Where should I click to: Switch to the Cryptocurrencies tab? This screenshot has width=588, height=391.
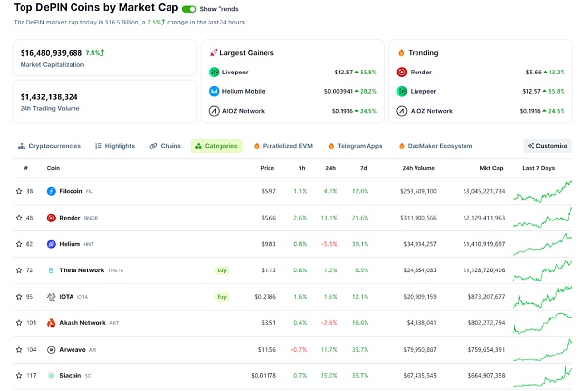click(x=50, y=146)
